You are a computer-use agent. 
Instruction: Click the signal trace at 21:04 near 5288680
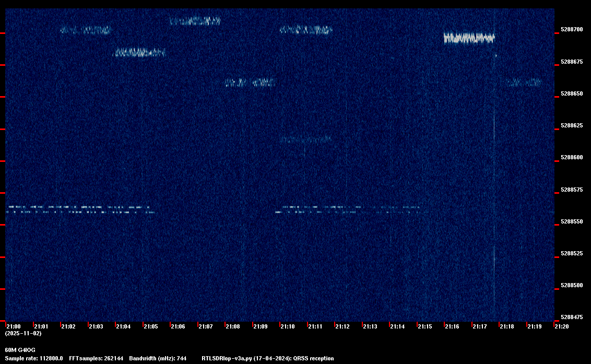(x=139, y=52)
